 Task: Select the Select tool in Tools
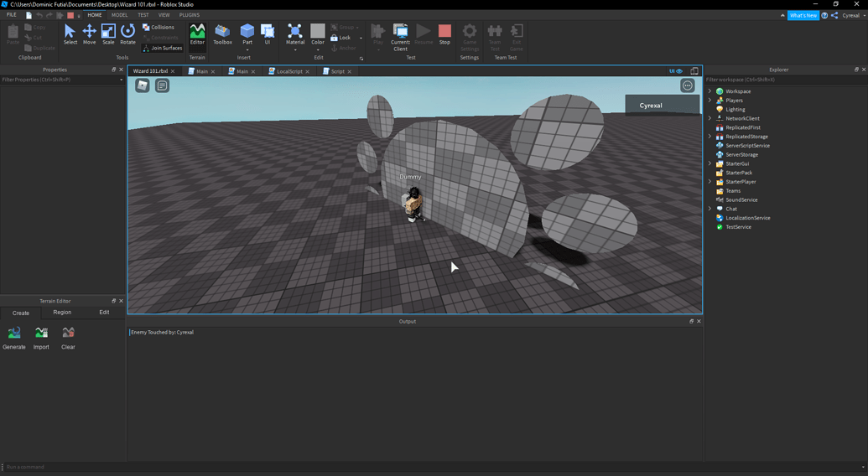tap(70, 34)
